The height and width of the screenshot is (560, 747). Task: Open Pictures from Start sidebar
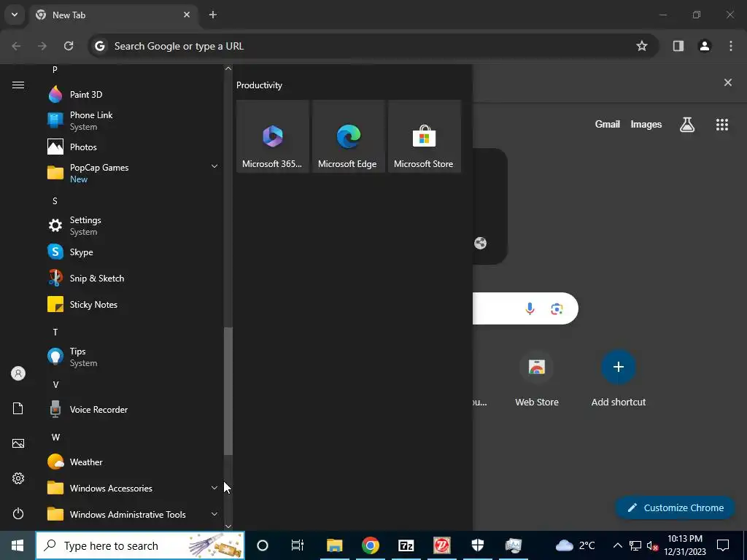18,443
